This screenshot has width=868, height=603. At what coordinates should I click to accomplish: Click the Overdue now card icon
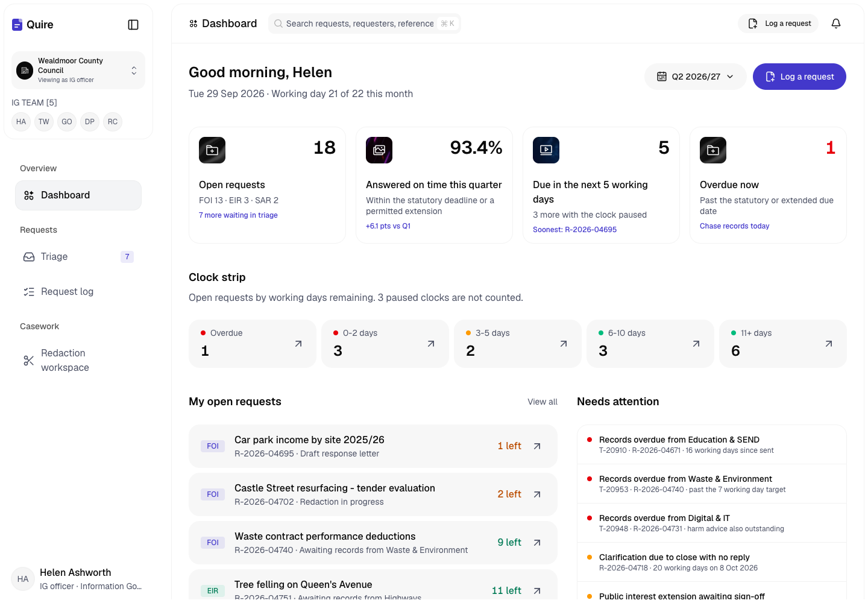pos(713,150)
